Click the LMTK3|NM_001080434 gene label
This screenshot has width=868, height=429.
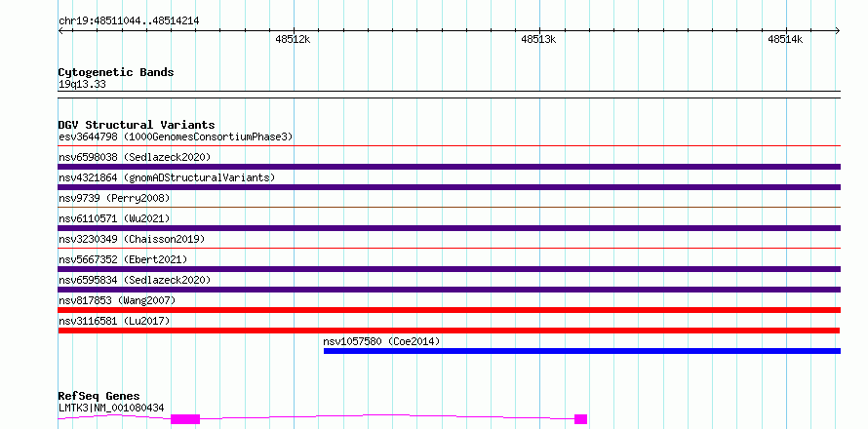pyautogui.click(x=111, y=408)
